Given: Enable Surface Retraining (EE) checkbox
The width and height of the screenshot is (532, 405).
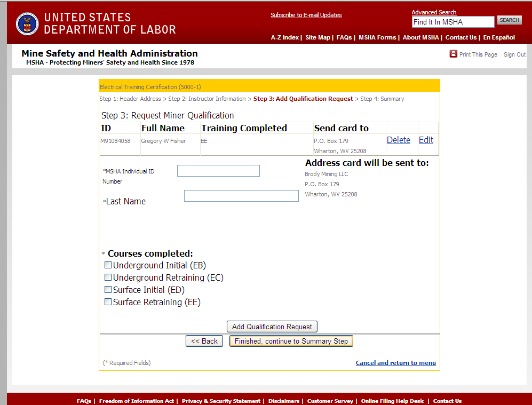Looking at the screenshot, I should [108, 301].
